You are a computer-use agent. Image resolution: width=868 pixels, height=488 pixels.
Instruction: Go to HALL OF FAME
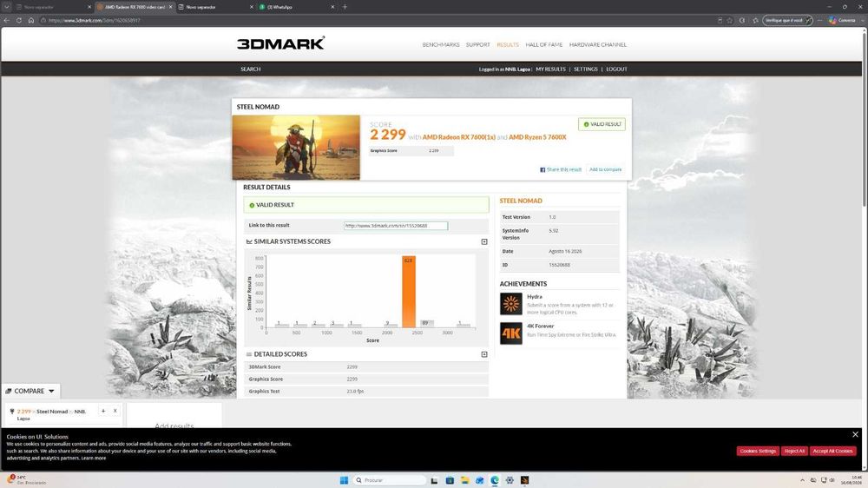(x=543, y=45)
